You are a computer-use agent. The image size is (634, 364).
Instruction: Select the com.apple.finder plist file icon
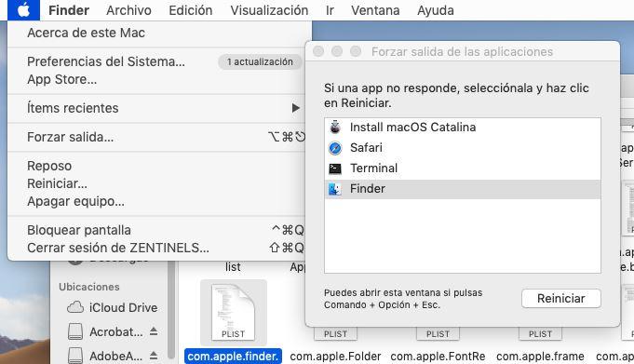pyautogui.click(x=234, y=312)
